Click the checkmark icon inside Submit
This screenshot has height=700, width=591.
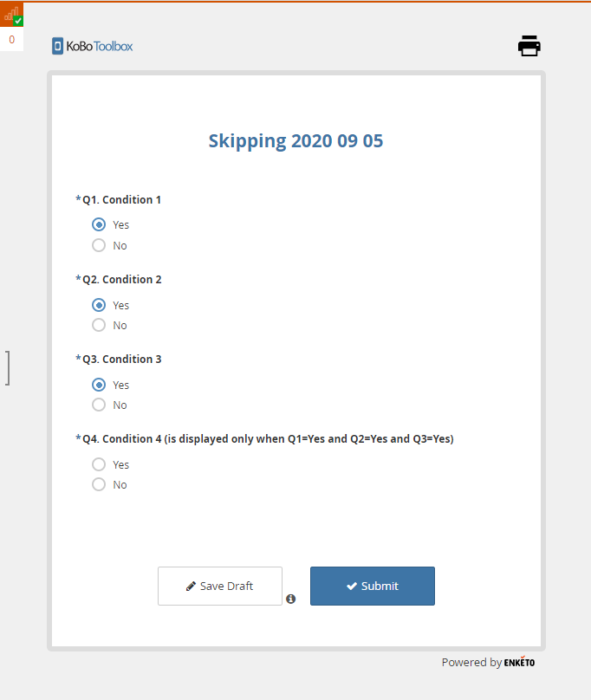pos(350,586)
